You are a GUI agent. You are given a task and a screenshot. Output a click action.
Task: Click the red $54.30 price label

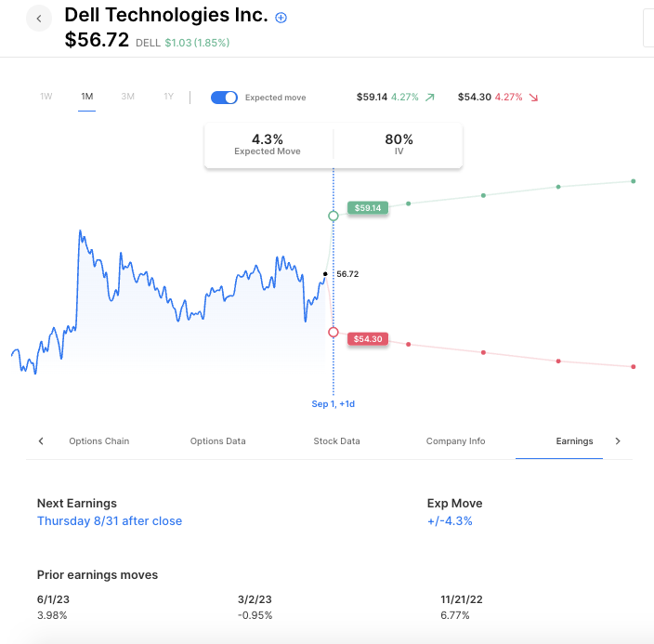[367, 339]
